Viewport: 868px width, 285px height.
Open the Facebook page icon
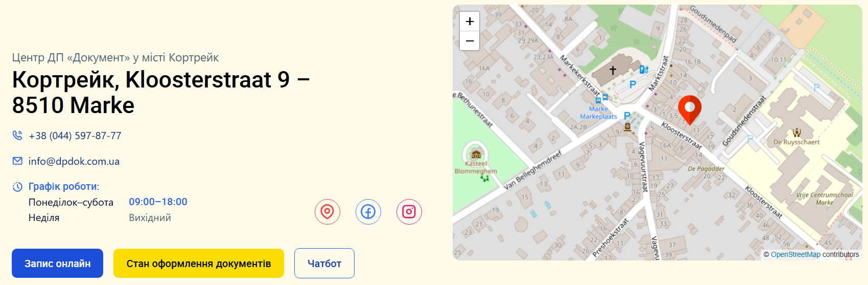point(368,212)
